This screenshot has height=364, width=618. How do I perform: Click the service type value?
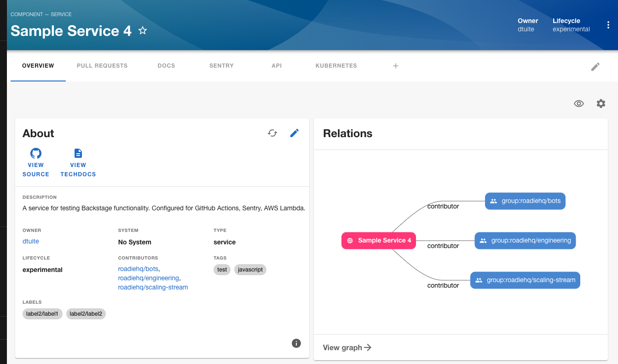(x=225, y=242)
